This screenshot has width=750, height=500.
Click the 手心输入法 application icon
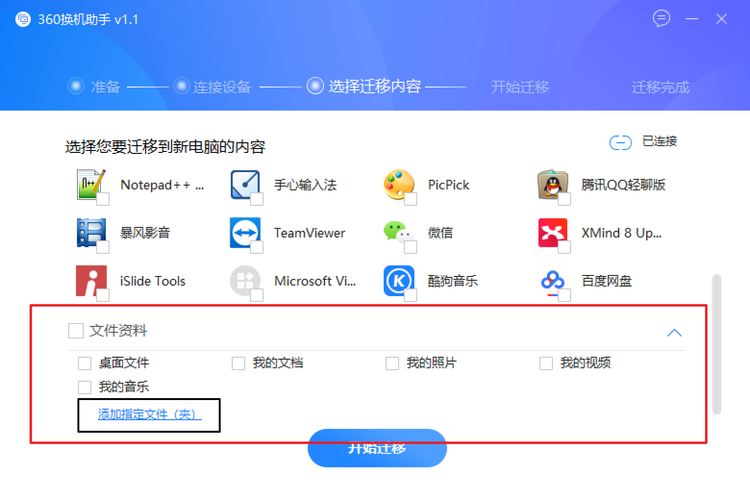[x=245, y=184]
